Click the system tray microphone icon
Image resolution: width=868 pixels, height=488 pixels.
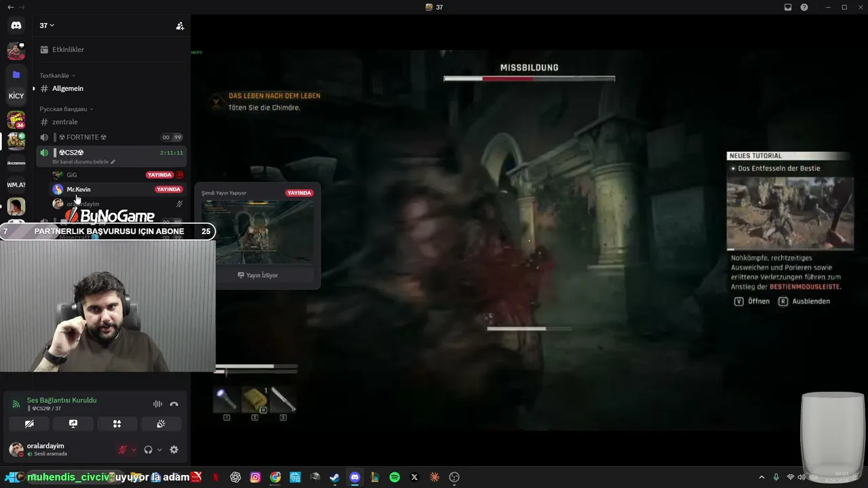pyautogui.click(x=776, y=477)
